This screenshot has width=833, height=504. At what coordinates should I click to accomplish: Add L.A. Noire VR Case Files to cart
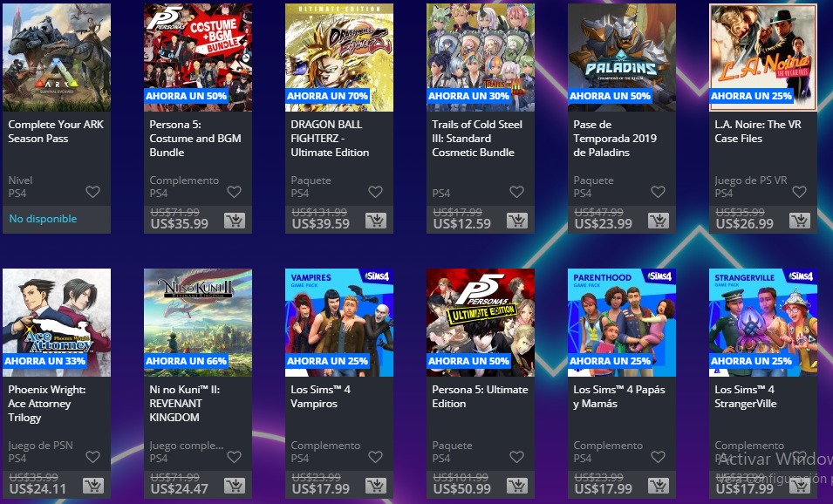800,220
